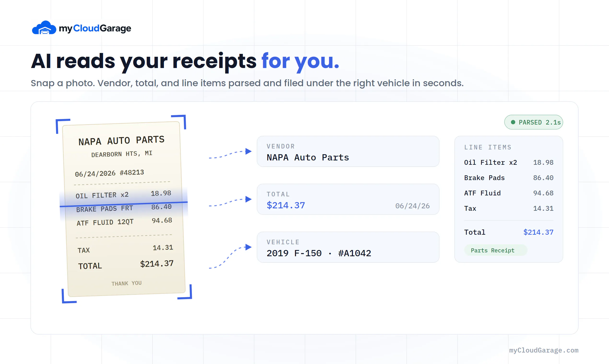Viewport: 609px width, 364px height.
Task: Click the "NAPA Auto Parts" vendor value
Action: pos(308,158)
